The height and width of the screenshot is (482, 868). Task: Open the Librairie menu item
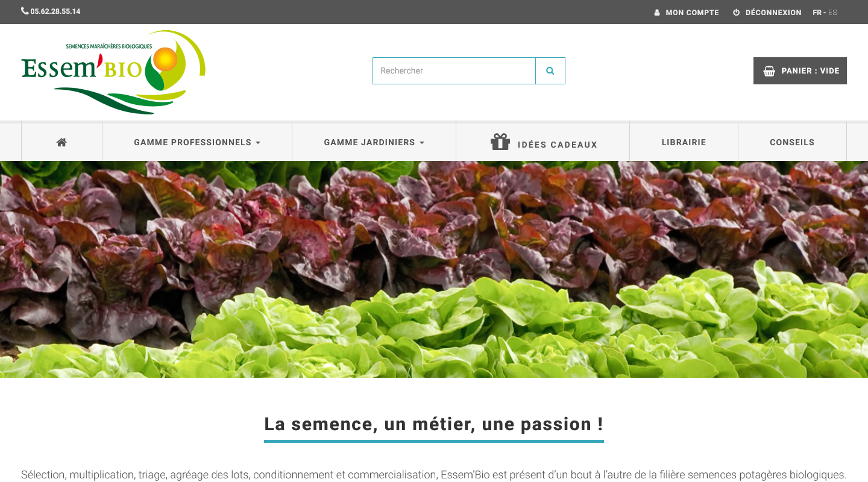coord(684,142)
